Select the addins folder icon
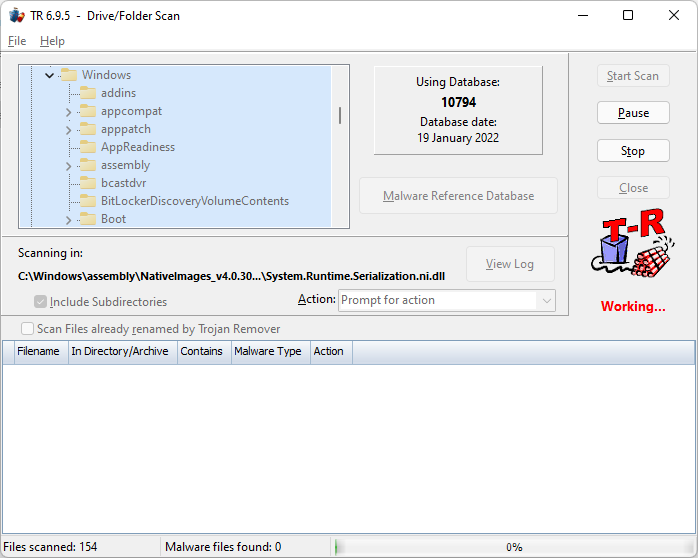The height and width of the screenshot is (558, 698). click(88, 93)
